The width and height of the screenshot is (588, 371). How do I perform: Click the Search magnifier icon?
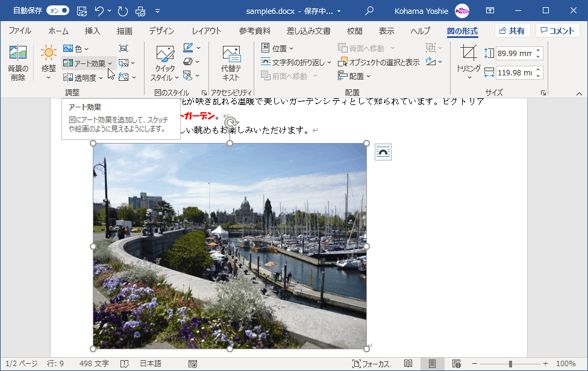tap(369, 10)
